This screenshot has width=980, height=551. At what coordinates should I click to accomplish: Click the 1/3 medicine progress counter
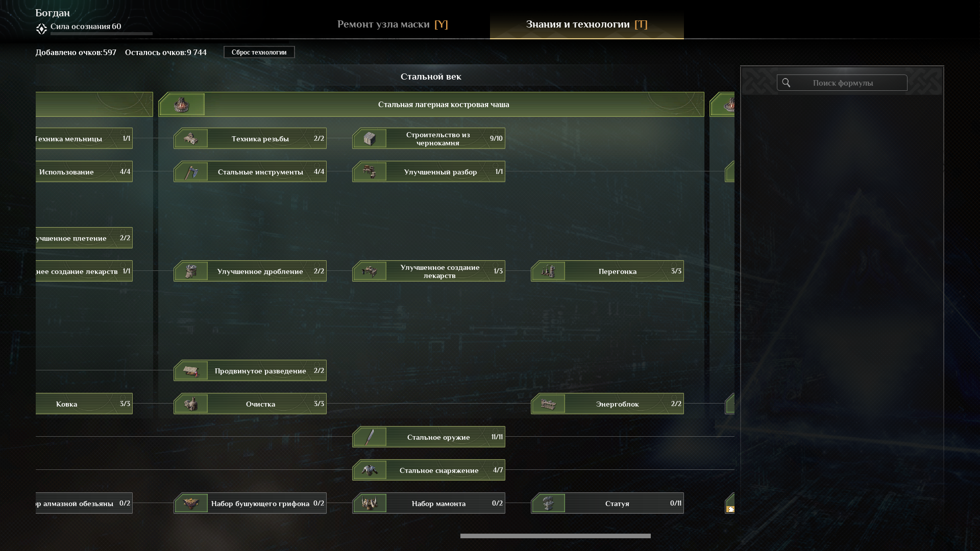tap(498, 271)
